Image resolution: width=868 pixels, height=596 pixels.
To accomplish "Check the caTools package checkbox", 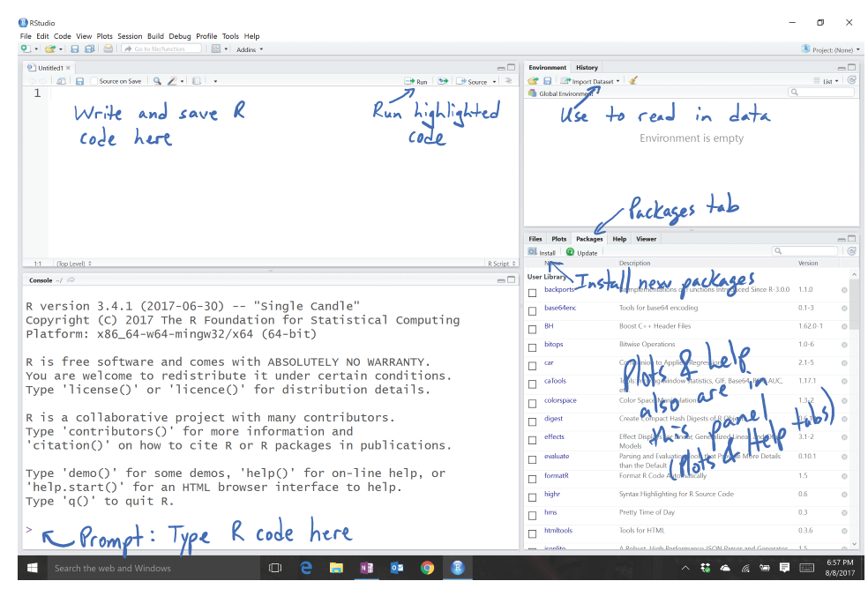I will [x=533, y=384].
